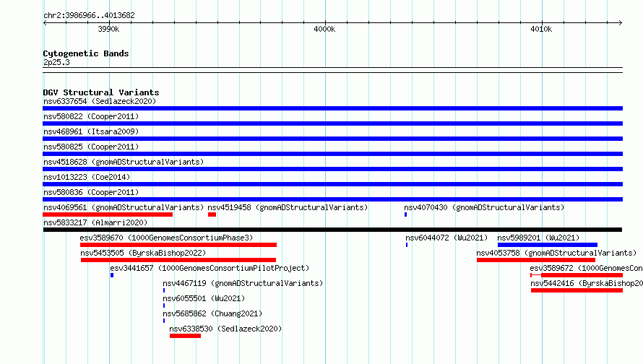The width and height of the screenshot is (643, 364).
Task: Click the DGV Structural Variants track title
Action: point(101,92)
